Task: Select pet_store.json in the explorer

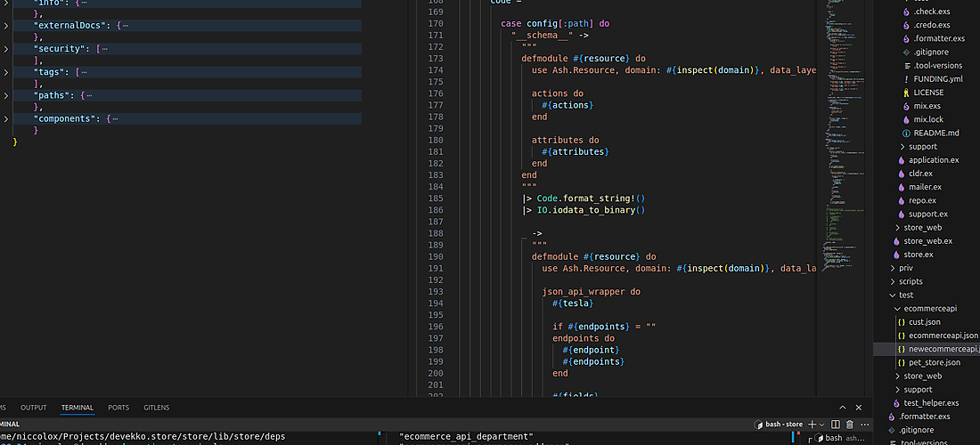Action: (x=934, y=362)
